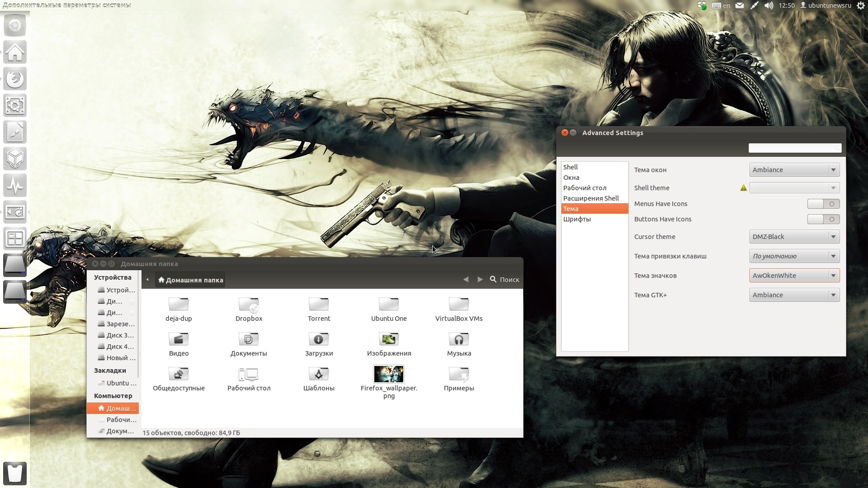Select Тема category in Advanced Settings
This screenshot has width=868, height=488.
(594, 209)
